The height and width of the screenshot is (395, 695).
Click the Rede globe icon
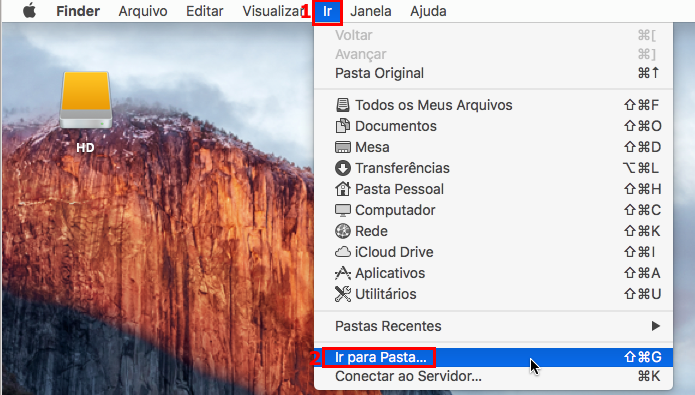(342, 231)
